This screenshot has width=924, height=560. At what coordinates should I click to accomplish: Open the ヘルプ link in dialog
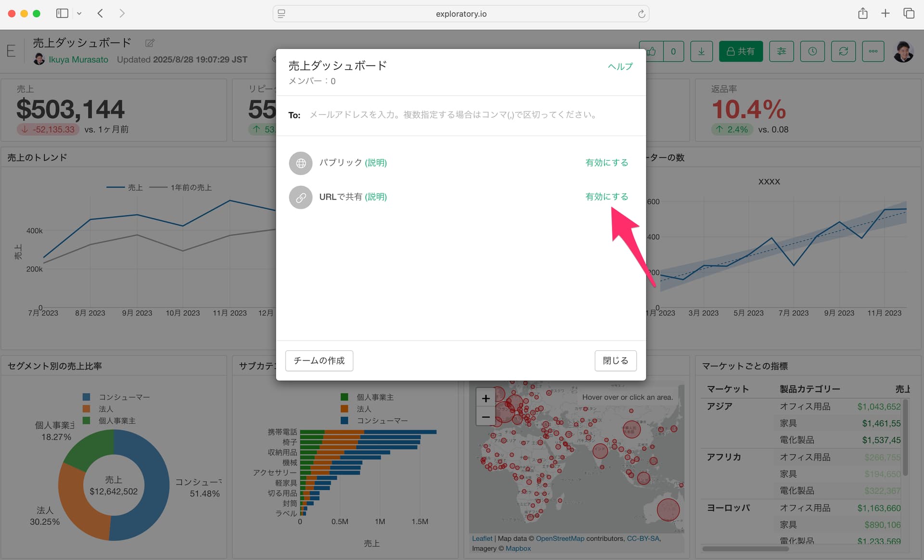tap(620, 66)
